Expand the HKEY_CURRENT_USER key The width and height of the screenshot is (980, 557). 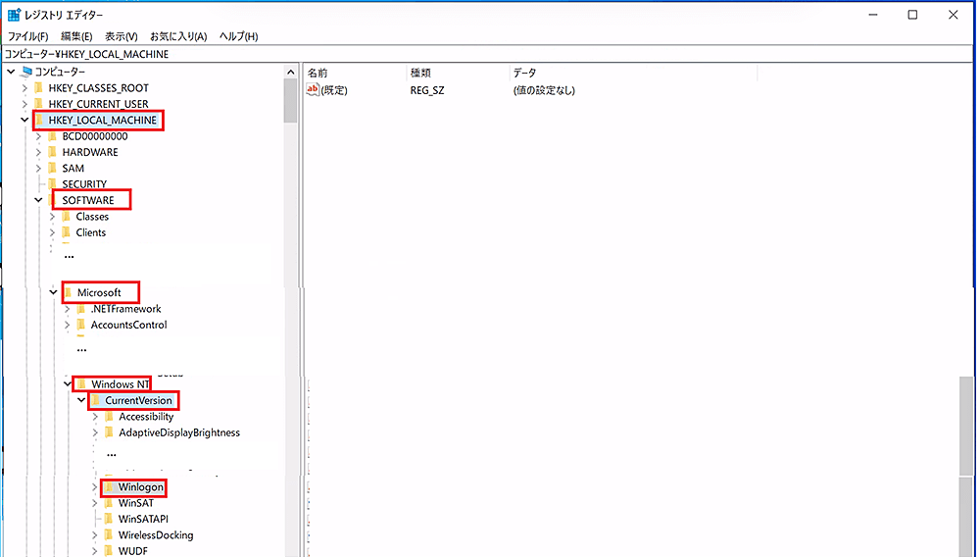pyautogui.click(x=24, y=104)
